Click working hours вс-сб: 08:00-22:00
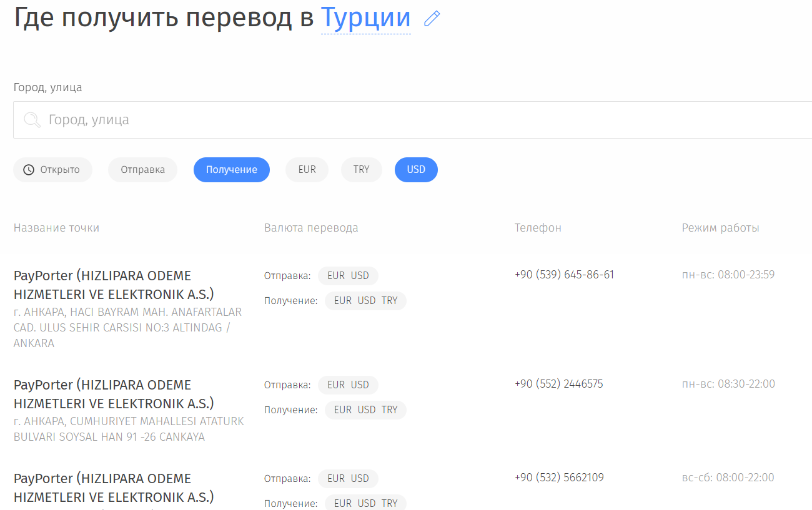Image resolution: width=812 pixels, height=510 pixels. 728,478
